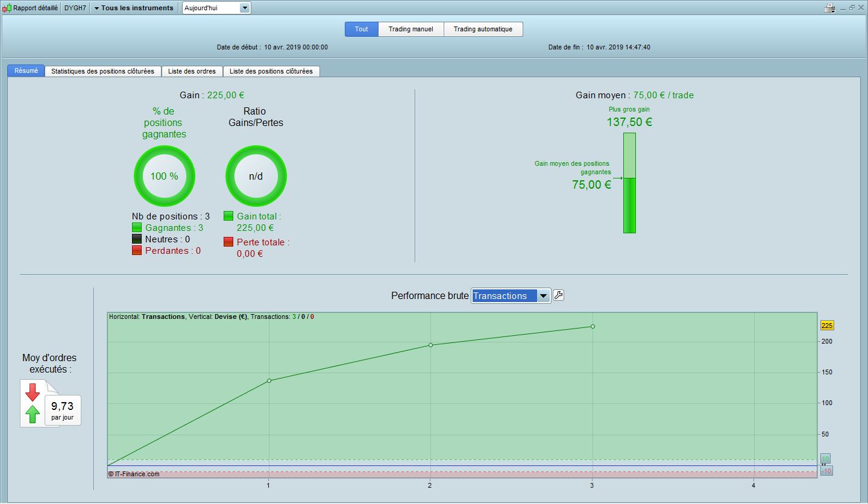868x504 pixels.
Task: Switch filter to Trading manuel
Action: (x=410, y=29)
